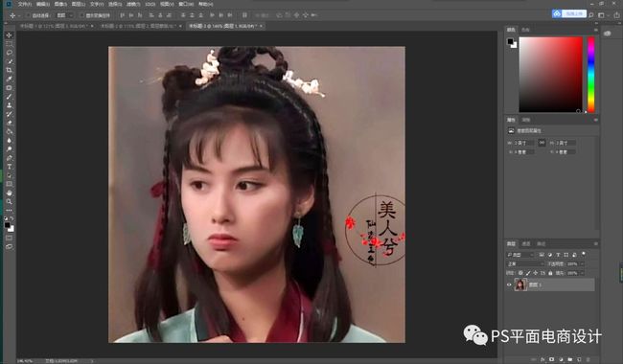623x364 pixels.
Task: Open the 滤镜 (Filter) menu
Action: click(x=133, y=4)
